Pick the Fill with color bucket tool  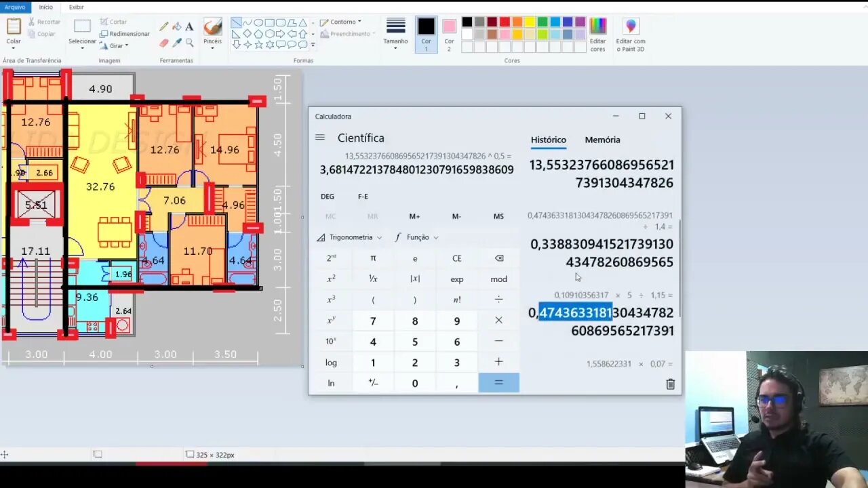[176, 27]
